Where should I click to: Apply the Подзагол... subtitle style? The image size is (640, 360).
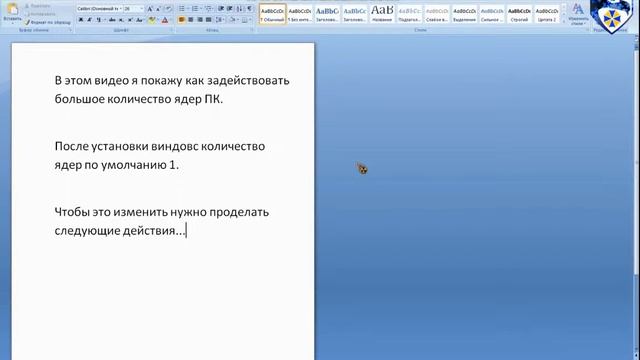click(x=409, y=14)
